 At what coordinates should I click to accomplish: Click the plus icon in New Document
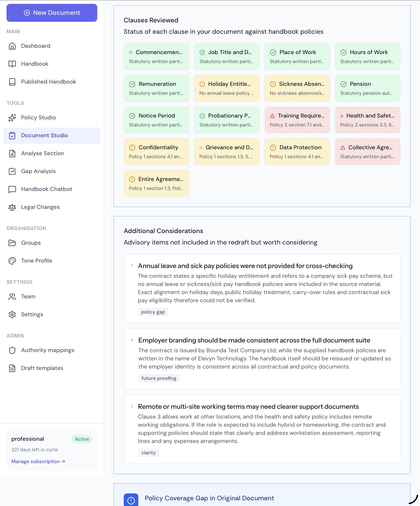point(27,13)
